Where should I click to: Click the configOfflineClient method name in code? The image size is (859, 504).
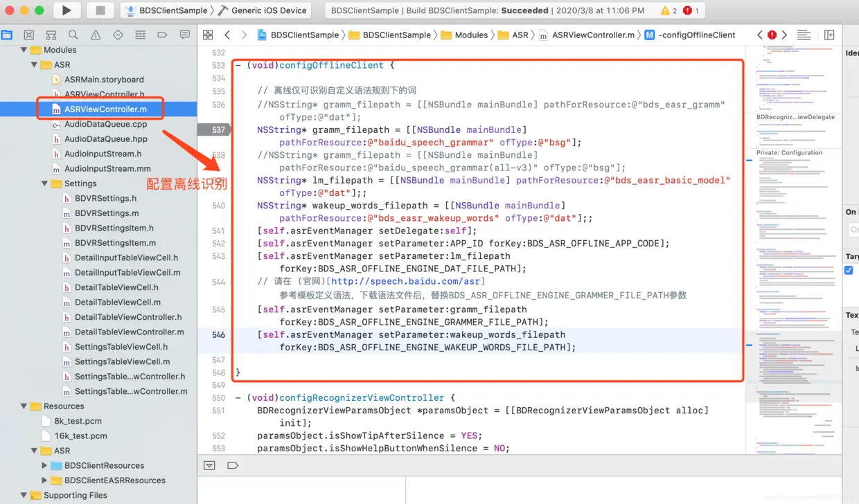[x=331, y=65]
